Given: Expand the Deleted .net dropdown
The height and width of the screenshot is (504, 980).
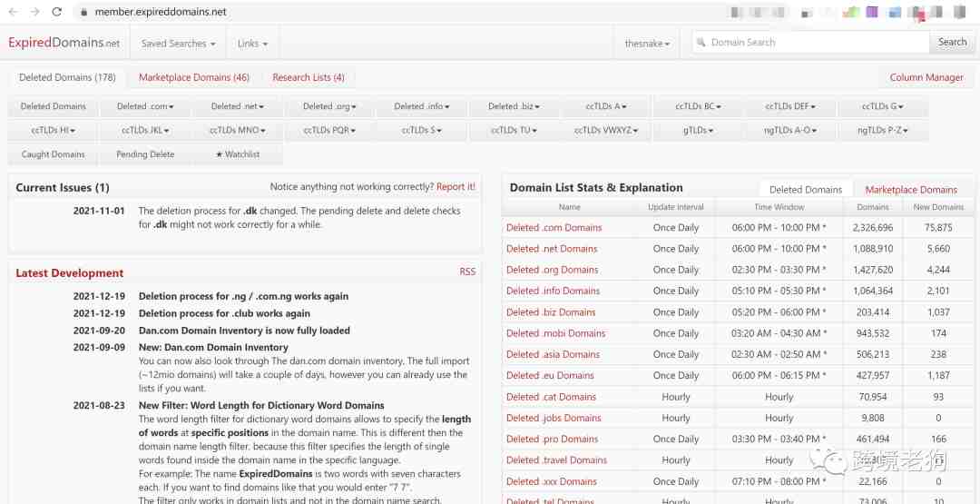Looking at the screenshot, I should pos(238,106).
